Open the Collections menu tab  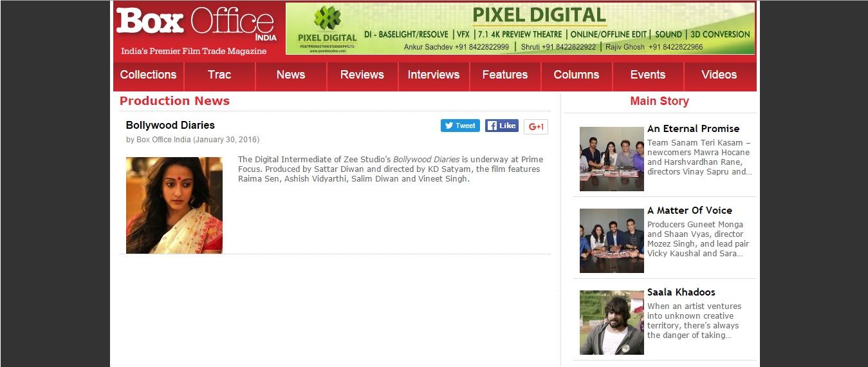coord(148,75)
